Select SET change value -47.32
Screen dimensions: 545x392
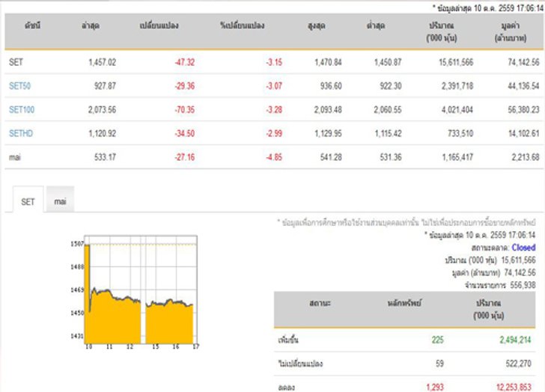tap(185, 62)
